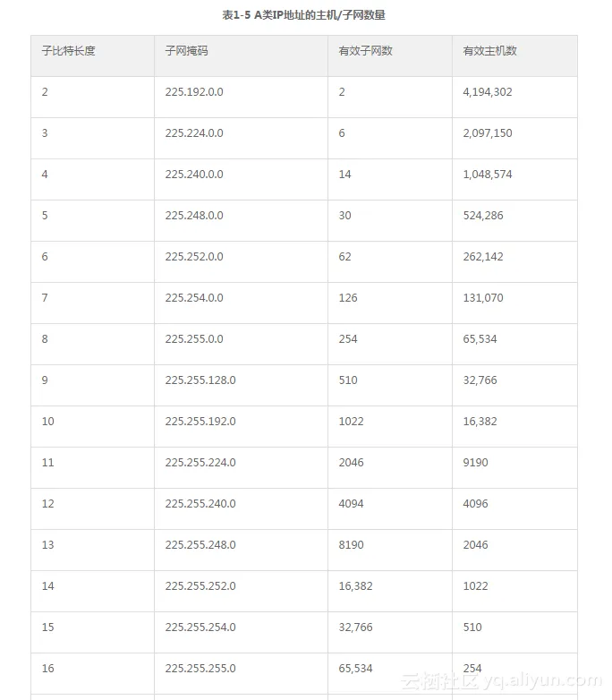612x700 pixels.
Task: Click the 有效主机数 column header
Action: coord(489,51)
